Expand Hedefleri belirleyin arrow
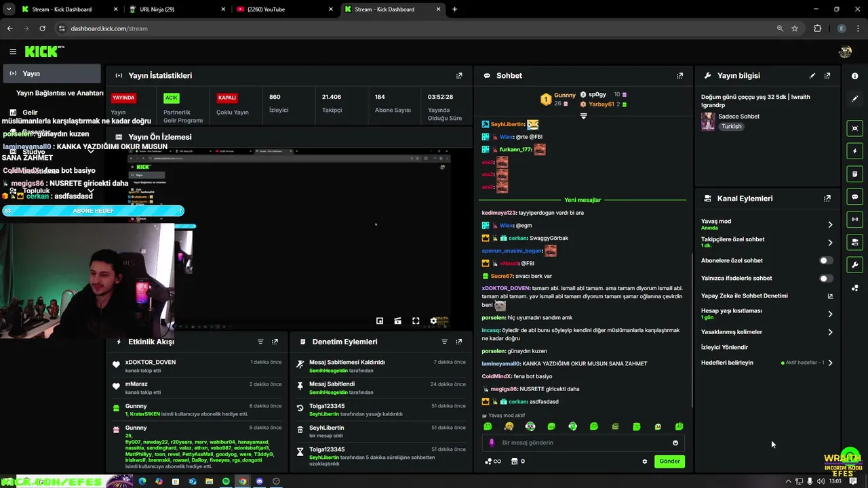Image resolution: width=868 pixels, height=488 pixels. [830, 363]
